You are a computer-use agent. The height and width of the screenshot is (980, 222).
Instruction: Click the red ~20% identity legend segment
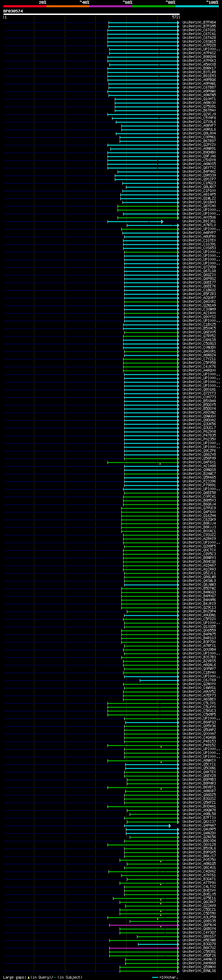25,6
